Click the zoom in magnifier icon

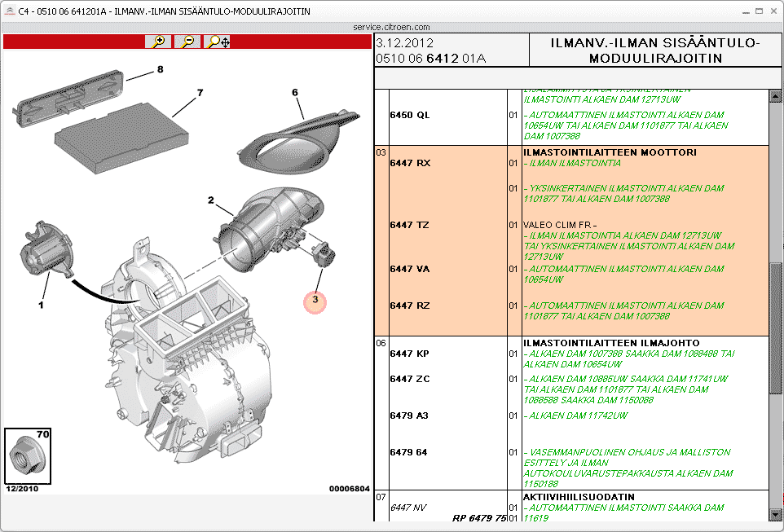[157, 42]
